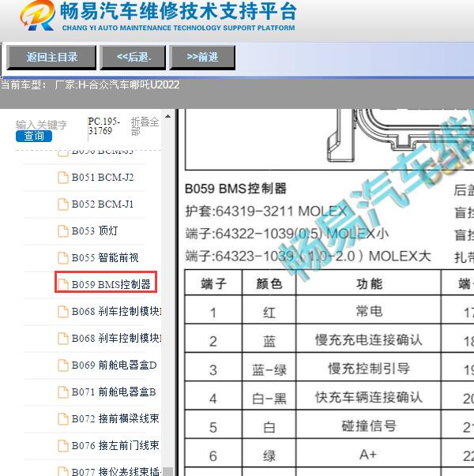Go back with the <<后退 button
The width and height of the screenshot is (474, 476).
click(x=133, y=58)
